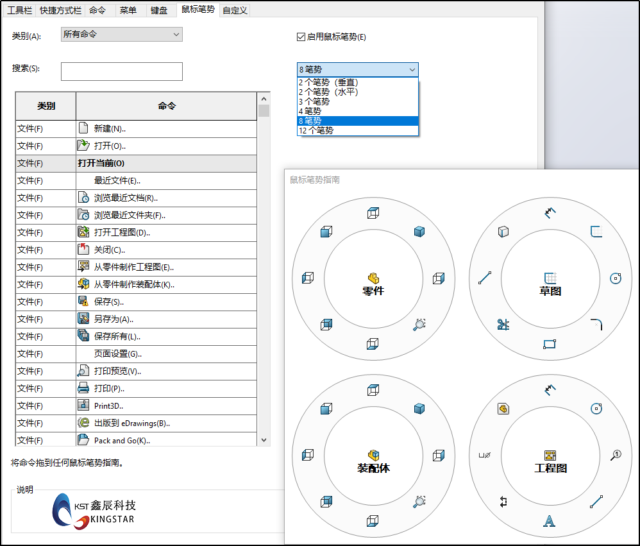Screen dimensions: 640x546
Task: Select the 关闭(C).. command row
Action: pos(136,250)
